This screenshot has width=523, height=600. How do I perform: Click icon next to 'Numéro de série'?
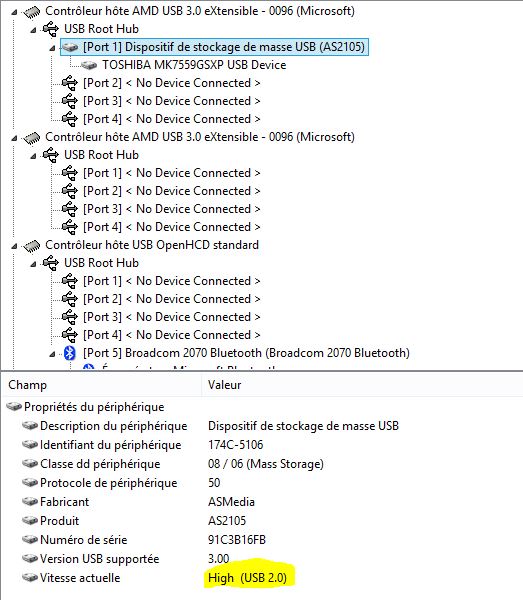pos(30,540)
